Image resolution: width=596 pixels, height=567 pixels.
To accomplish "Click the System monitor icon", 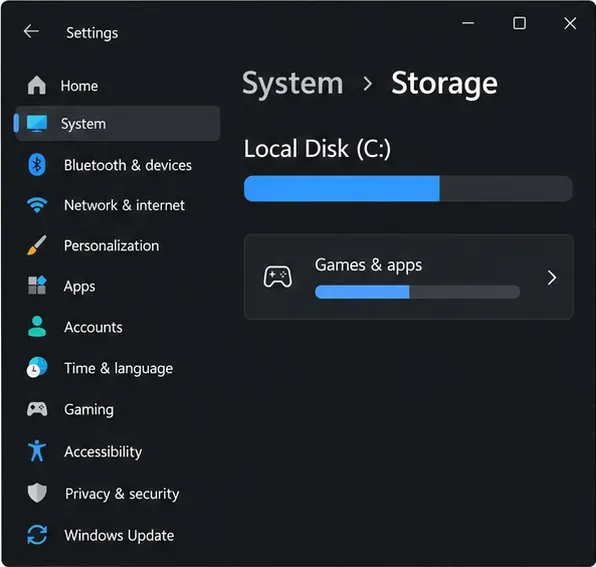I will click(37, 124).
